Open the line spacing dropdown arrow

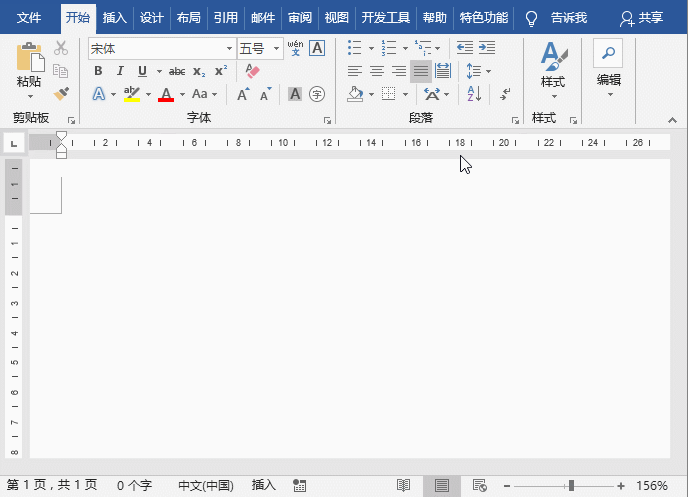pyautogui.click(x=488, y=71)
